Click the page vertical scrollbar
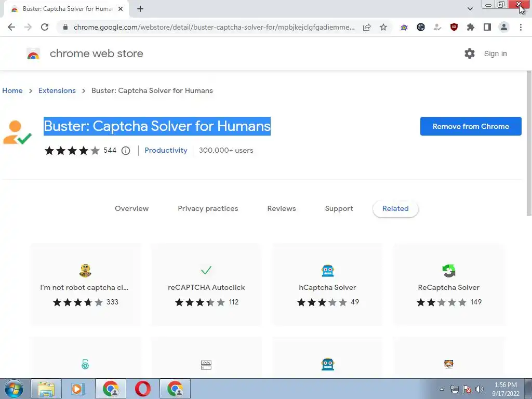532x399 pixels. pos(529,142)
